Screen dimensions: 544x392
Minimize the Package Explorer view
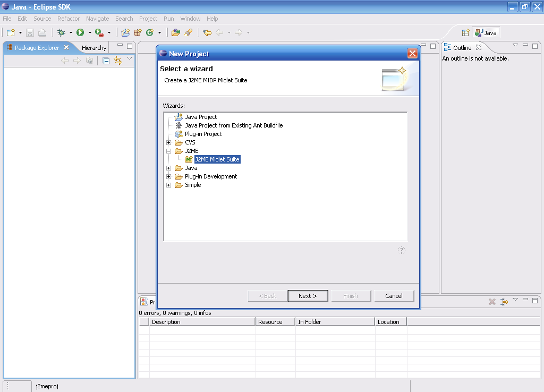tap(120, 45)
